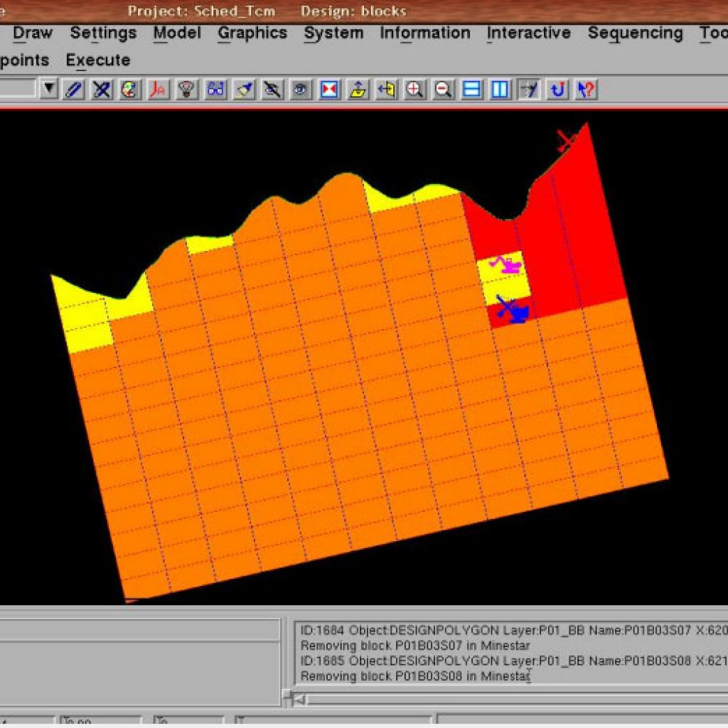728x728 pixels.
Task: Open the Graphics menu
Action: click(x=254, y=33)
